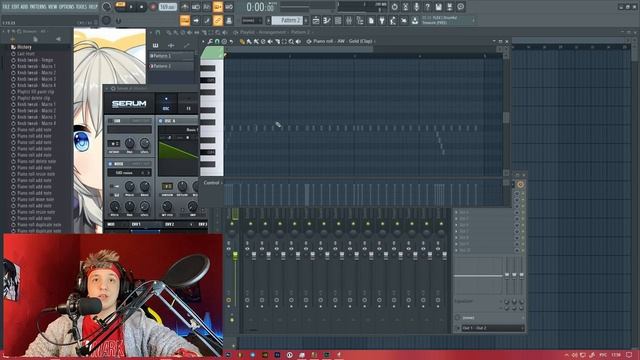The image size is (640, 360).
Task: Click the undo history circular arrow icon
Action: click(x=394, y=7)
